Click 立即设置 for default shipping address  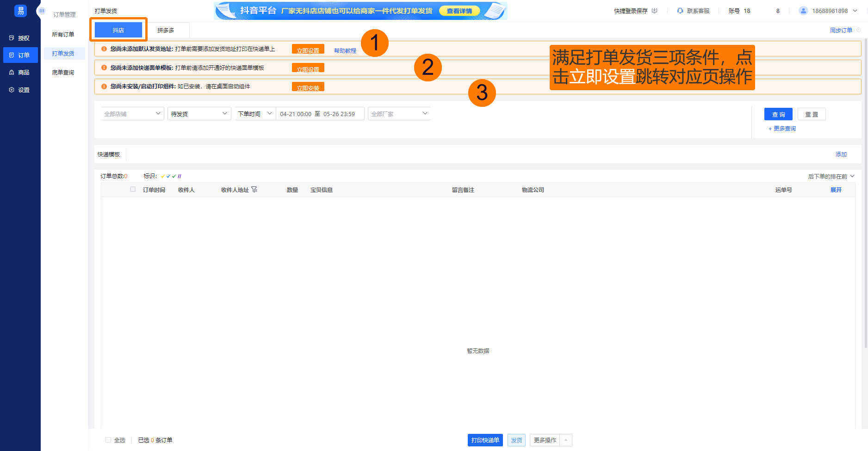point(308,49)
